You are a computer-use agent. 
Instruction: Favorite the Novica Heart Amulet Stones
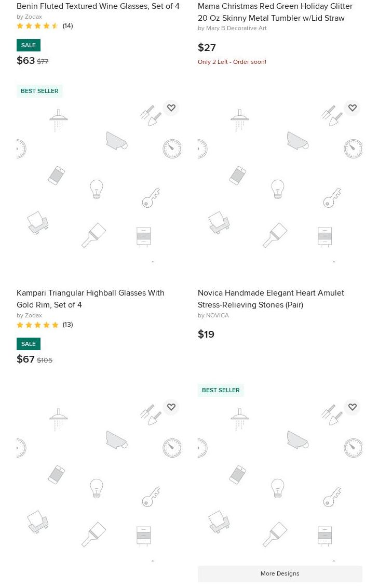click(353, 108)
